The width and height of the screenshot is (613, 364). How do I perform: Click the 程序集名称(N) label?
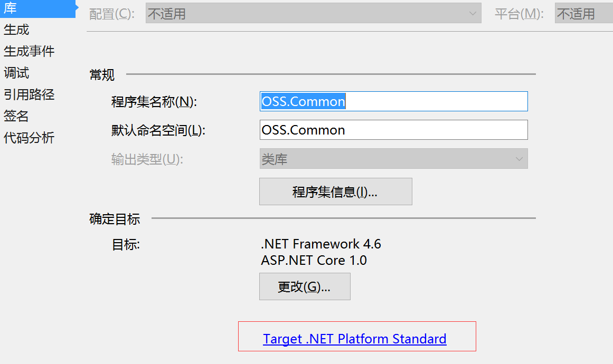click(x=154, y=102)
